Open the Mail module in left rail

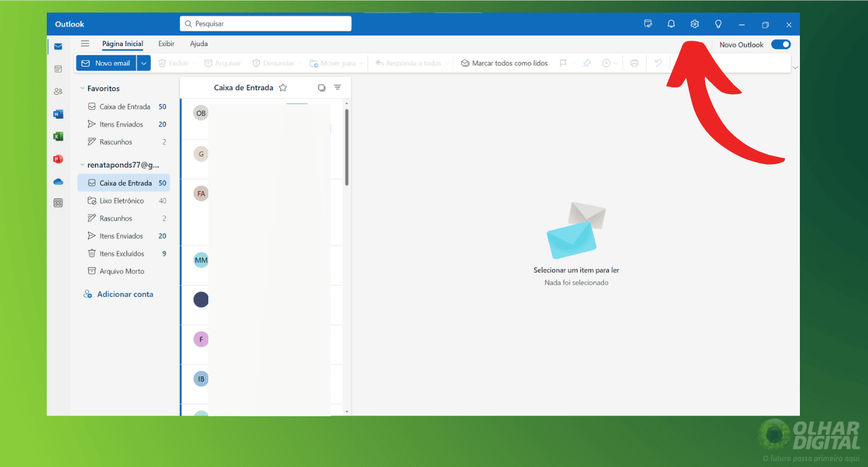pyautogui.click(x=58, y=46)
